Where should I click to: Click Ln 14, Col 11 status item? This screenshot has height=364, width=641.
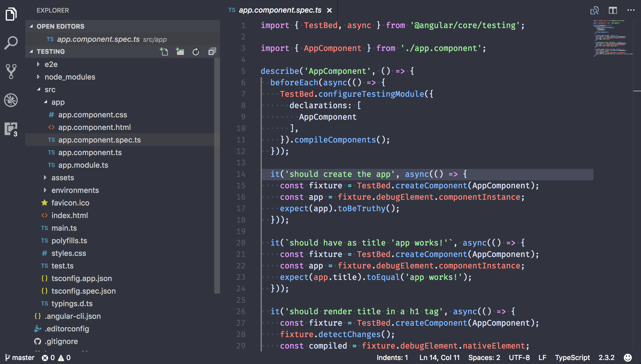pyautogui.click(x=439, y=357)
